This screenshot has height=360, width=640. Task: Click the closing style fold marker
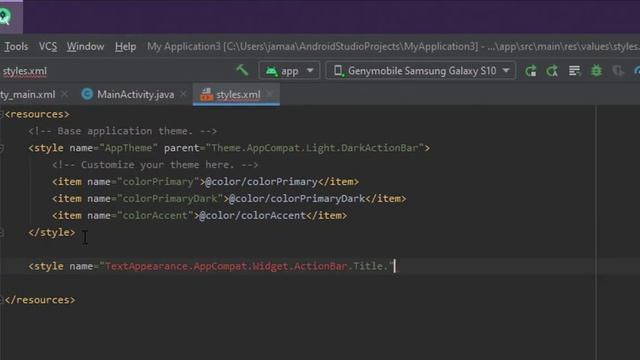(2, 233)
